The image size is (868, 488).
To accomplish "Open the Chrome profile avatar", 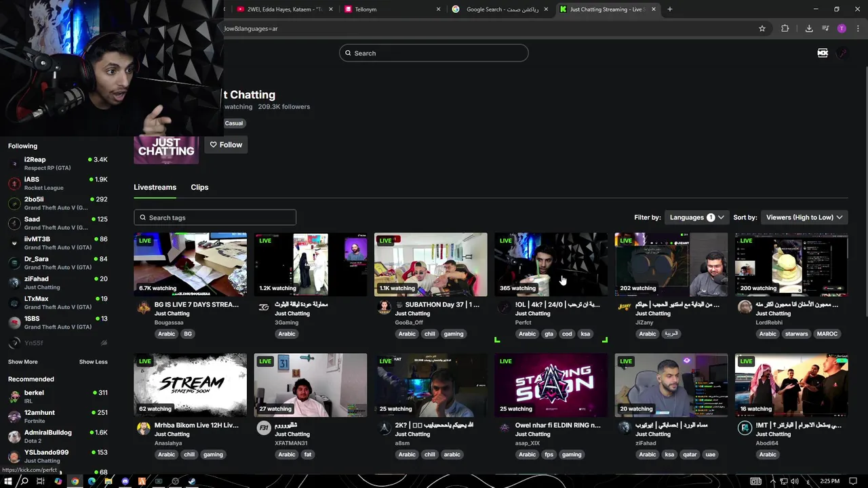I will pos(842,28).
